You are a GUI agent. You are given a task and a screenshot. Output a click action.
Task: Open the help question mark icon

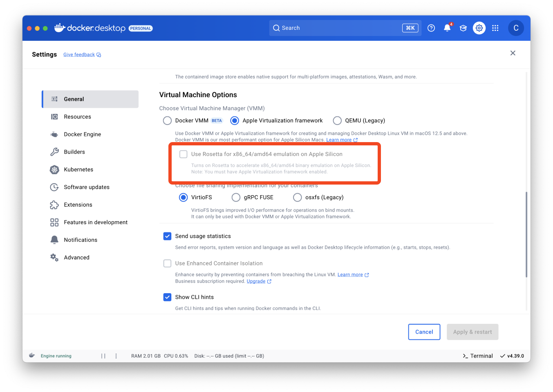point(431,28)
